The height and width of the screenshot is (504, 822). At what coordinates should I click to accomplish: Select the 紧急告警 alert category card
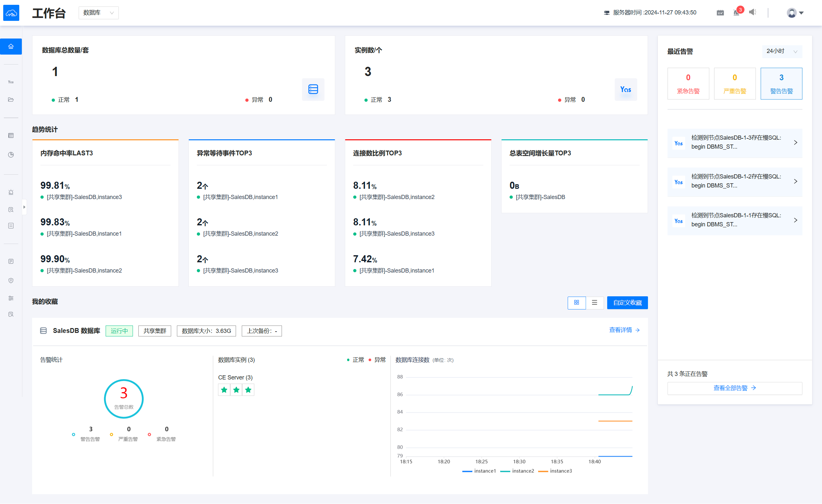[x=688, y=83]
